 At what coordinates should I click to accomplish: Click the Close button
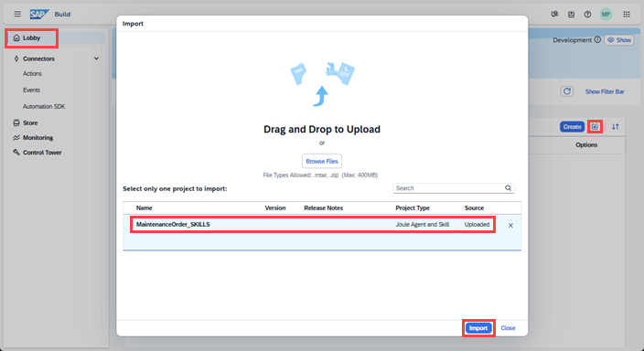pyautogui.click(x=508, y=328)
